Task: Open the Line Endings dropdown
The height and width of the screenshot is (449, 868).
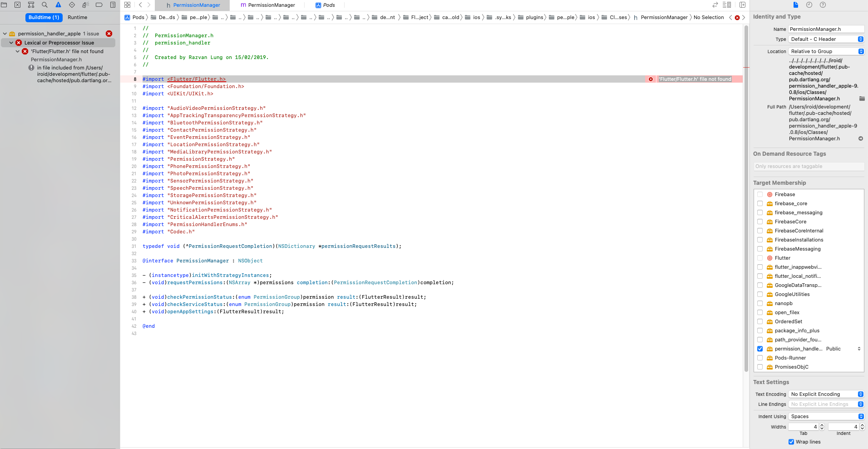Action: click(x=826, y=404)
